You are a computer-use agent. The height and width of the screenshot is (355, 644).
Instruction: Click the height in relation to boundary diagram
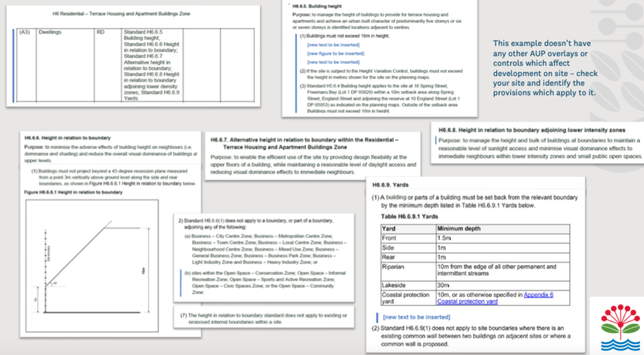point(92,266)
